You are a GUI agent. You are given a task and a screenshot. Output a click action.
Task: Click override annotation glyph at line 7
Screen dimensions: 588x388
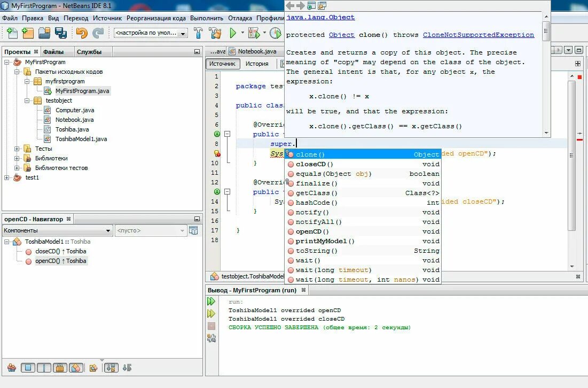click(x=217, y=134)
